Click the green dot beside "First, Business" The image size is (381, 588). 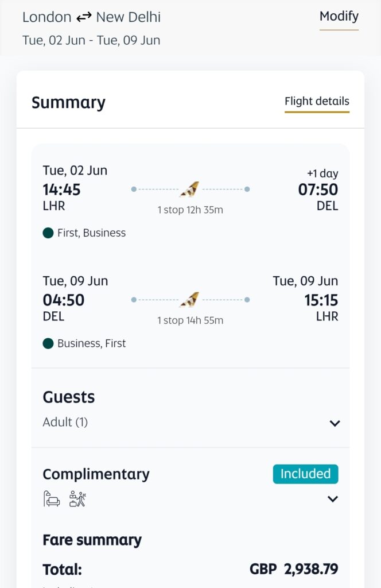coord(48,233)
